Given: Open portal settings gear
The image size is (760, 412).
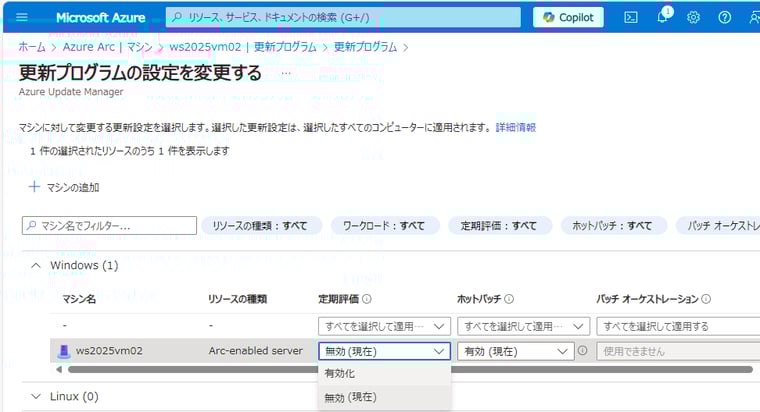Looking at the screenshot, I should tap(693, 17).
